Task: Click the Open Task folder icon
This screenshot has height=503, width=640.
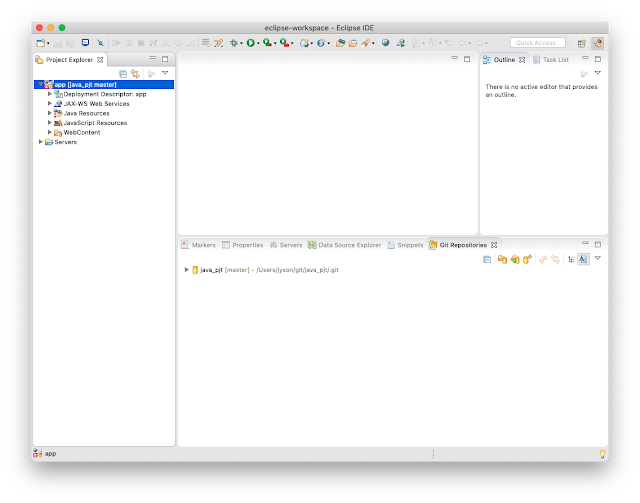Action: pos(353,43)
